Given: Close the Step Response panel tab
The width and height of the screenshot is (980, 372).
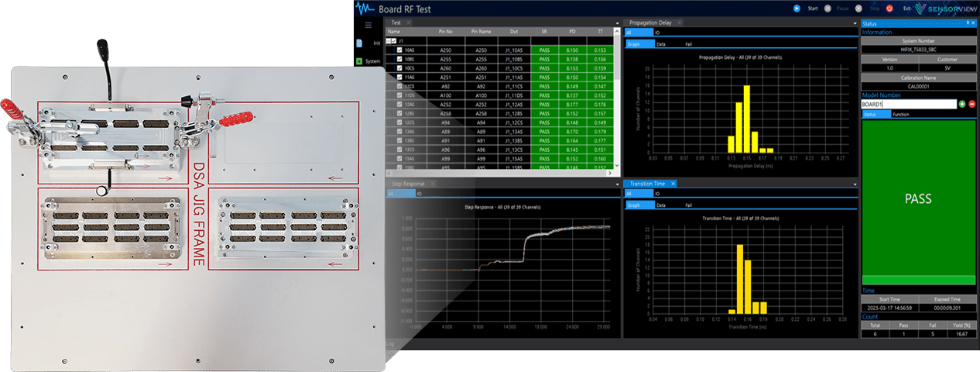Looking at the screenshot, I should (434, 184).
